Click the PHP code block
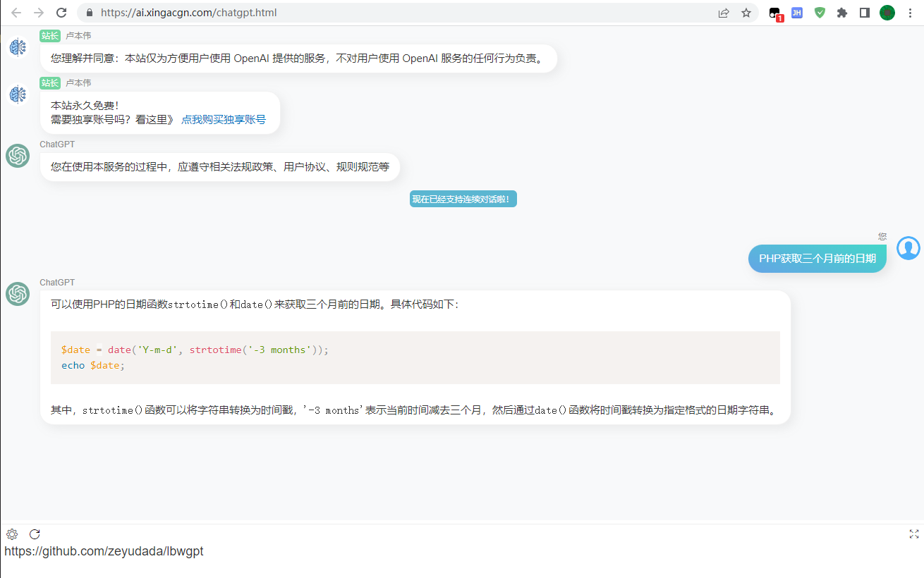Viewport: 924px width, 578px height. [x=415, y=358]
